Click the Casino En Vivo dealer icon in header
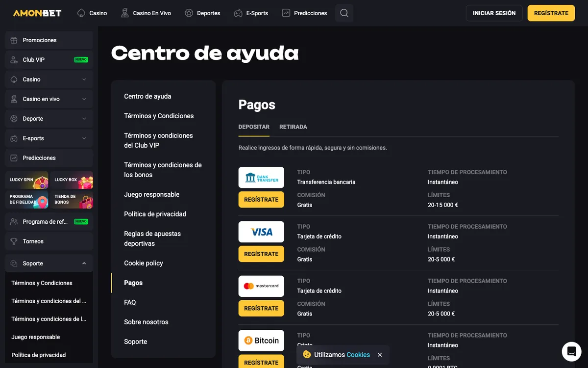Viewport: 588px width, 368px height. coord(125,13)
